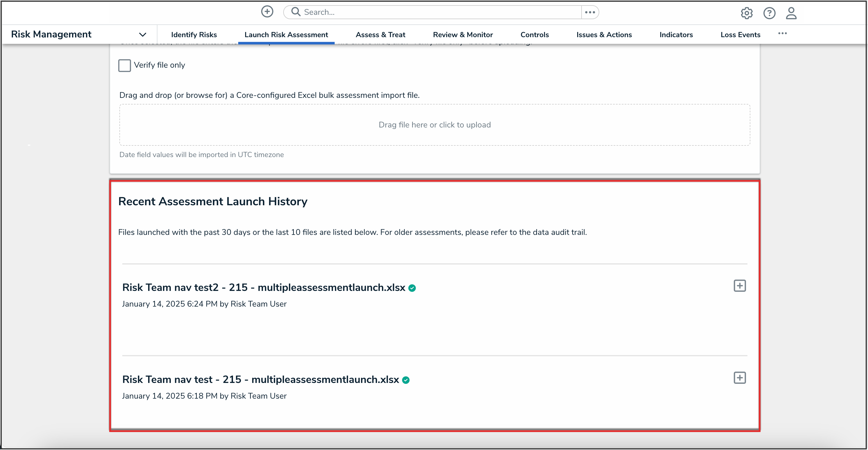Viewport: 868px width, 450px height.
Task: Open the help question mark icon
Action: [x=769, y=13]
